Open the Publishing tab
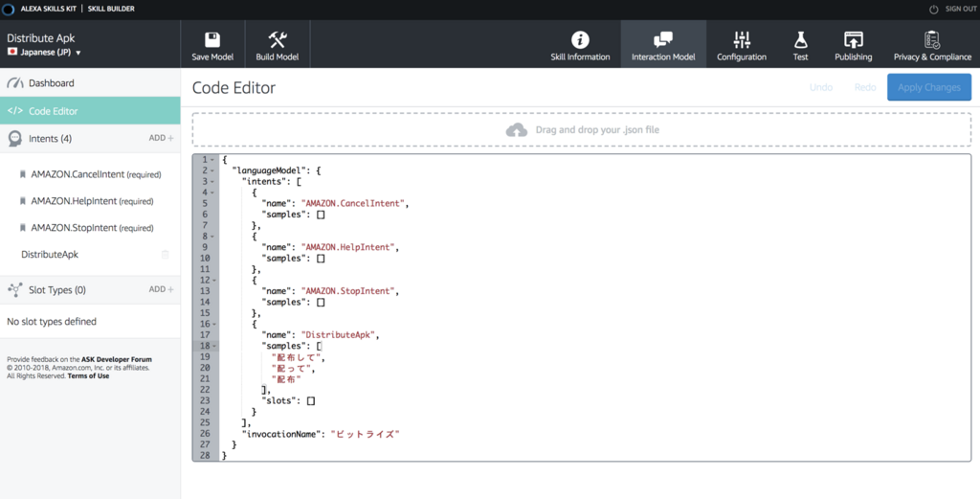980x499 pixels. click(853, 45)
